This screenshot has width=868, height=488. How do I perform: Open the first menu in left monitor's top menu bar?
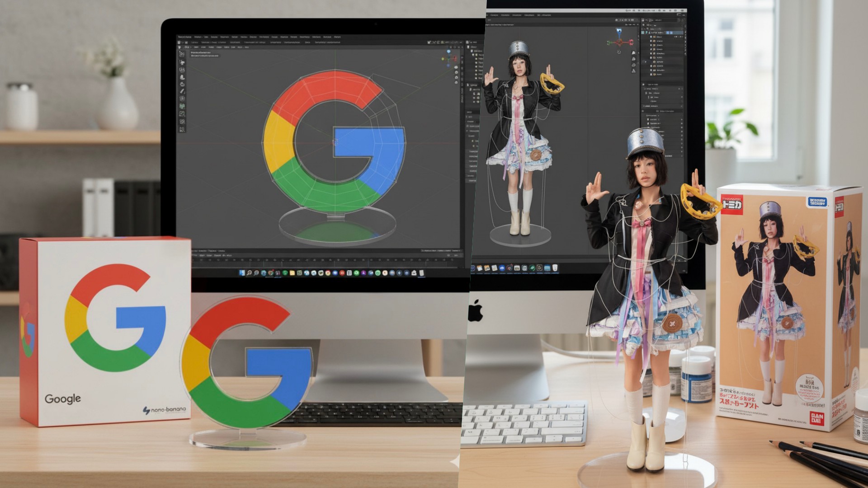pyautogui.click(x=184, y=37)
